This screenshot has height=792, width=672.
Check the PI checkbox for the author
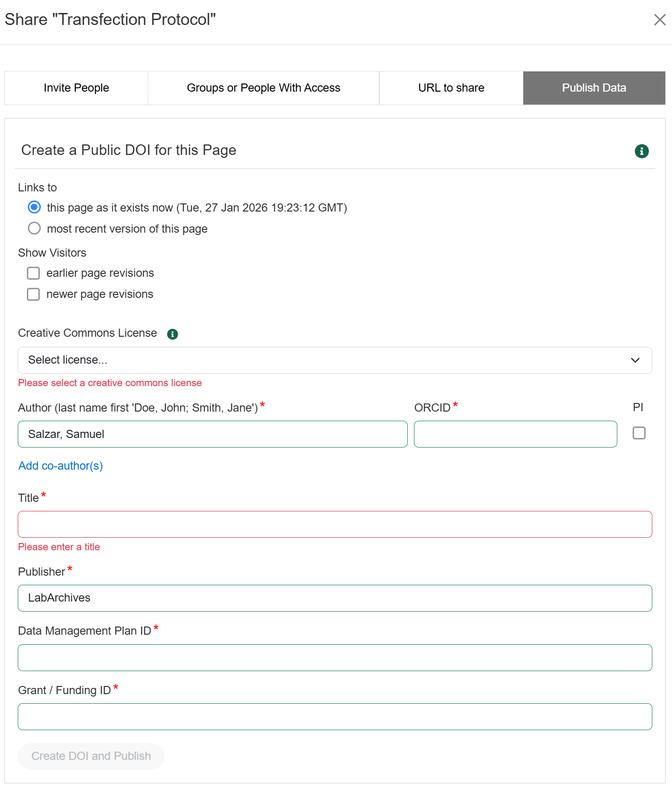click(x=638, y=433)
